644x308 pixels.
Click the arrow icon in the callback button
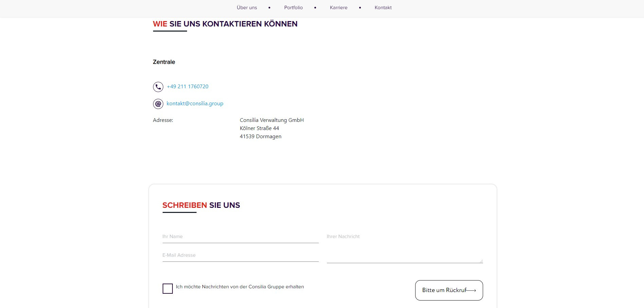471,290
